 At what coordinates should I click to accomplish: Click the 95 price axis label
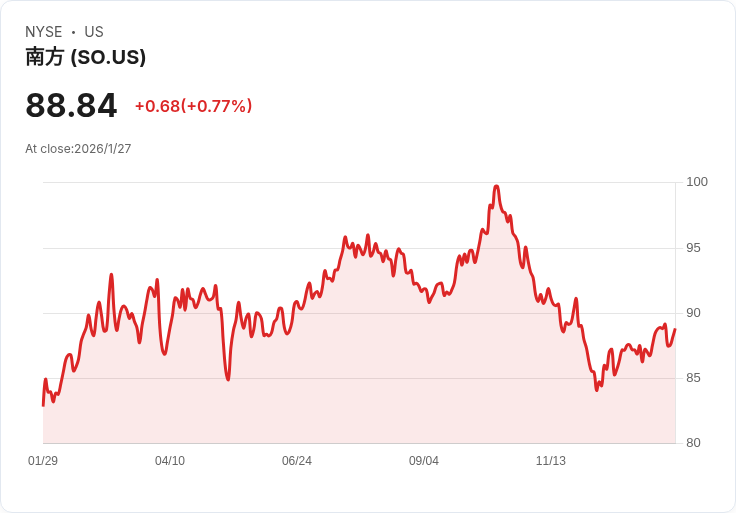tap(697, 248)
